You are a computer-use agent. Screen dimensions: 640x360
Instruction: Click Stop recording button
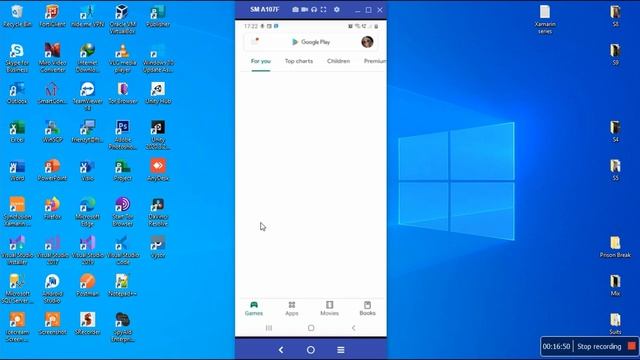pos(606,347)
